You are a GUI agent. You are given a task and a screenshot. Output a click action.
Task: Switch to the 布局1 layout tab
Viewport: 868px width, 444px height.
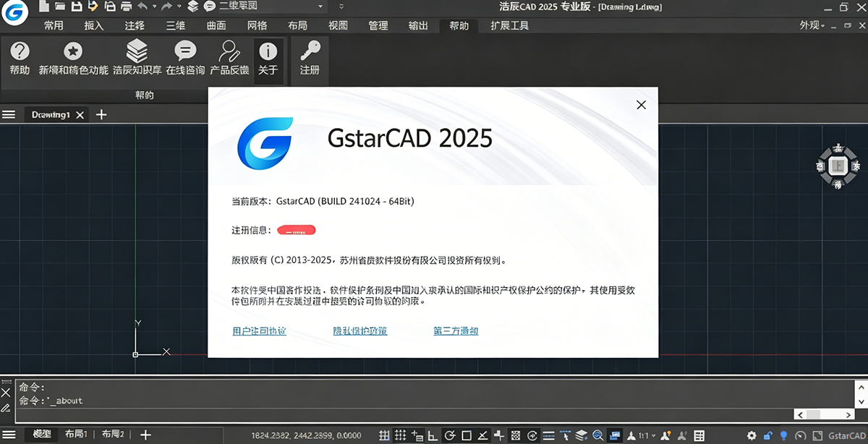click(x=76, y=435)
